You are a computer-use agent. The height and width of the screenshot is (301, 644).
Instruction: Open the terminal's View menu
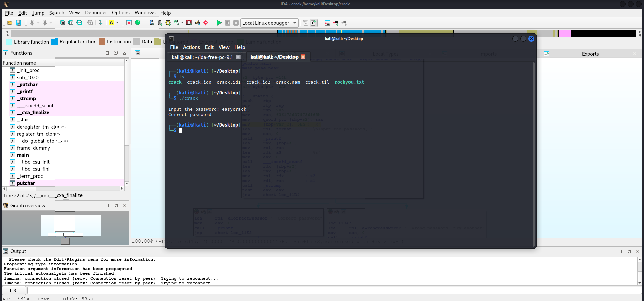[224, 47]
